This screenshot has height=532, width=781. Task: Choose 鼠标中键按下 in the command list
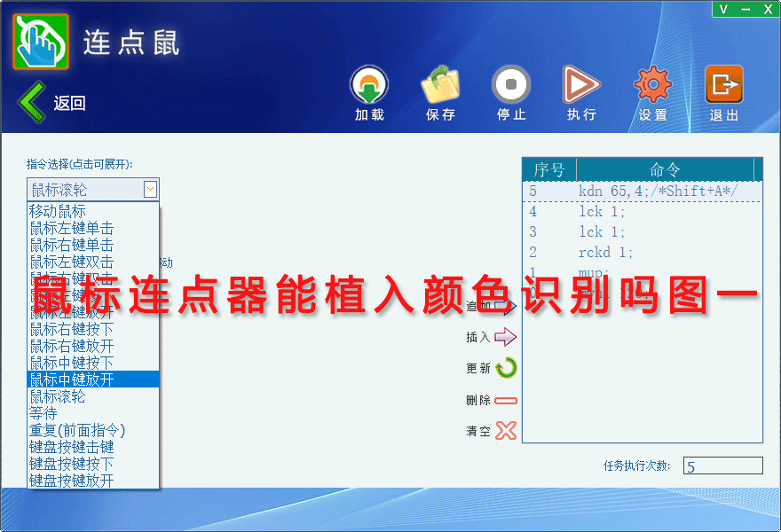(93, 363)
